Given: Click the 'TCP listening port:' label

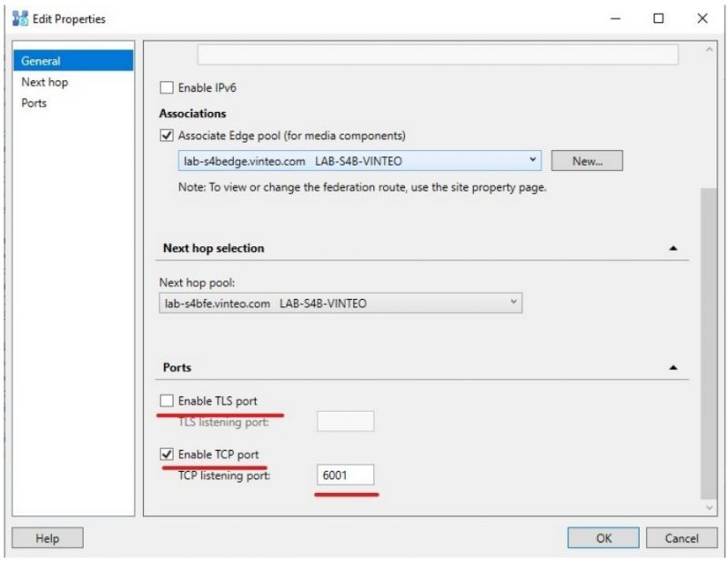Looking at the screenshot, I should coord(224,476).
